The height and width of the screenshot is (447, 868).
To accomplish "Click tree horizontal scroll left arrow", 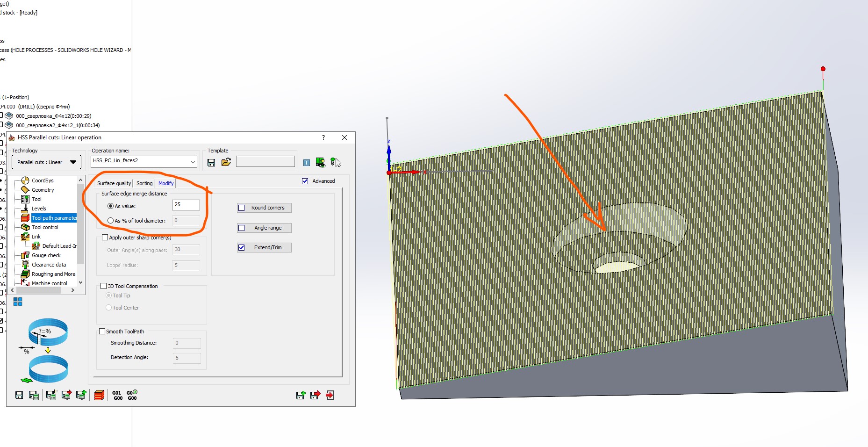I will click(12, 290).
